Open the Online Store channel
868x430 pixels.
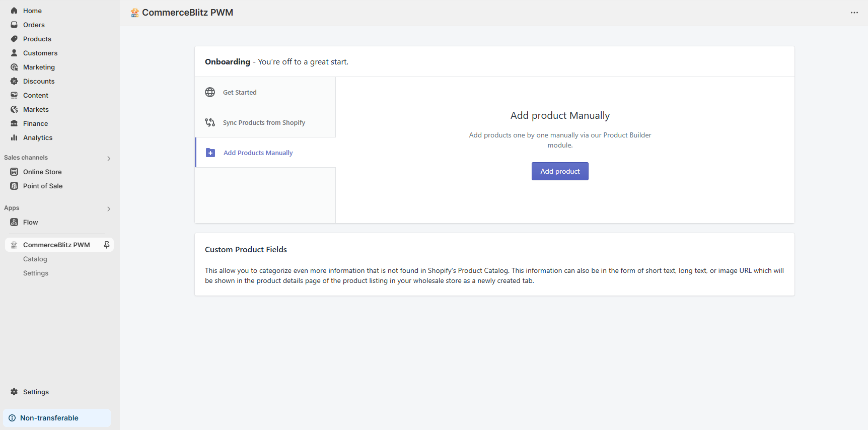pos(42,172)
